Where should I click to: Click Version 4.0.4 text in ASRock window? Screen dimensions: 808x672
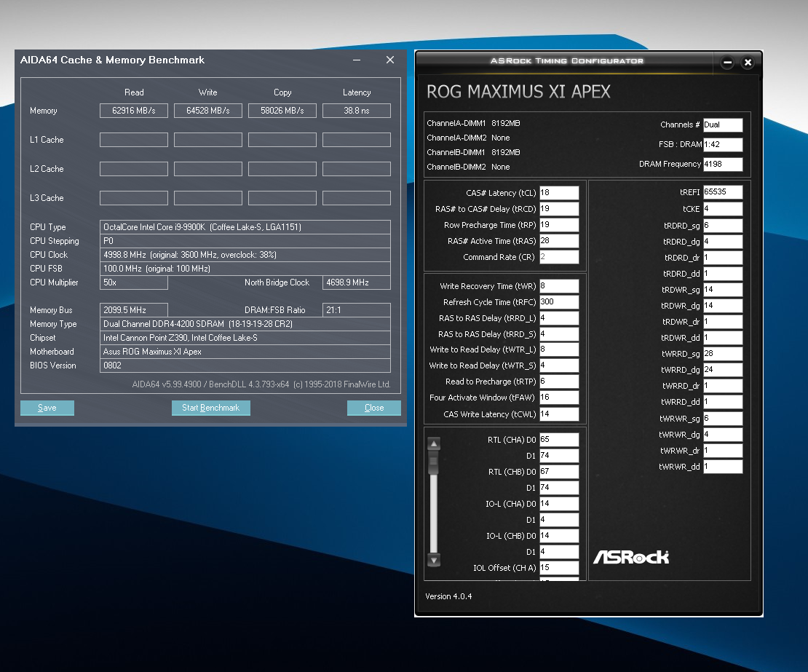coord(448,596)
